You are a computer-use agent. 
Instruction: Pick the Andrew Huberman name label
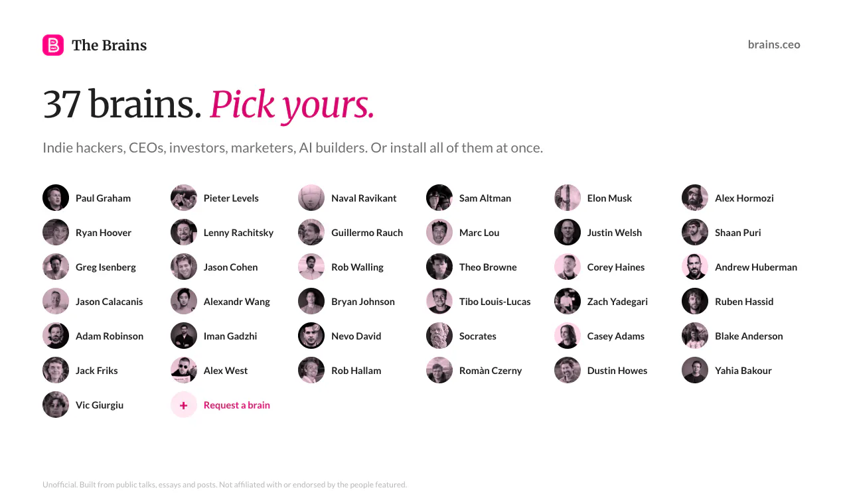[x=756, y=267]
